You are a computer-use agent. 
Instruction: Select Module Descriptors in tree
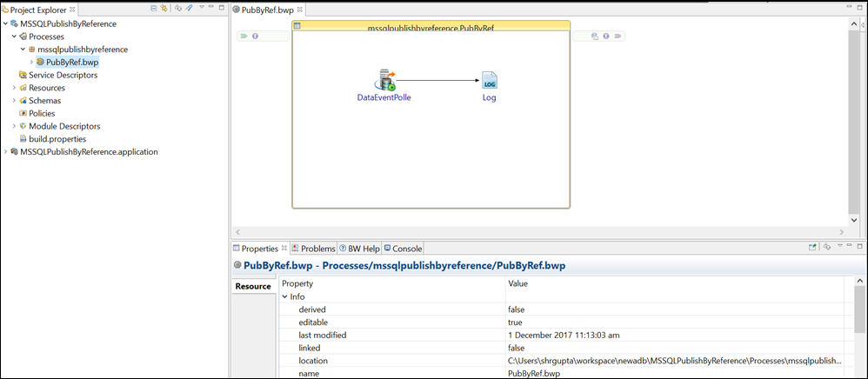(64, 126)
